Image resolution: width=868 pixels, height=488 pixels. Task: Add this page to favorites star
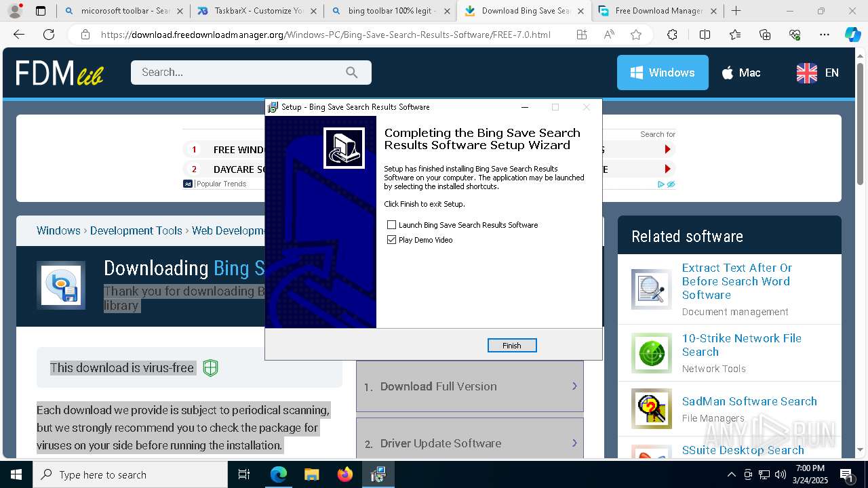636,35
